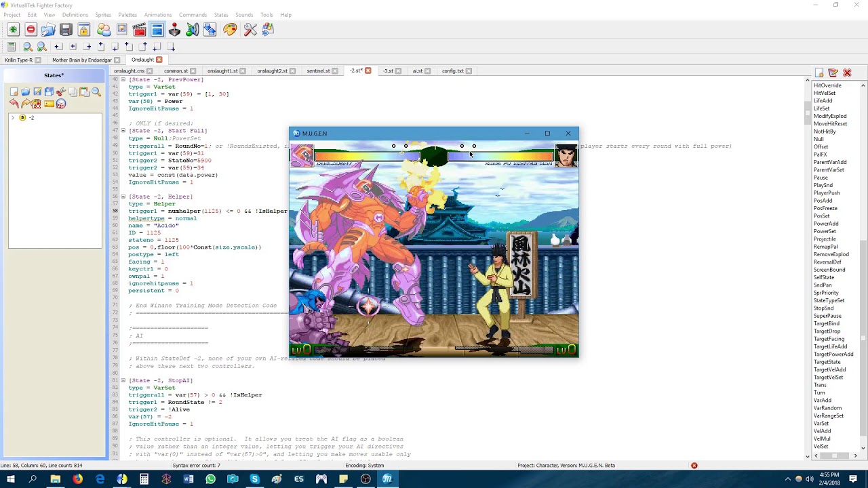The height and width of the screenshot is (488, 868).
Task: Select VarSet in controller list
Action: coord(821,424)
